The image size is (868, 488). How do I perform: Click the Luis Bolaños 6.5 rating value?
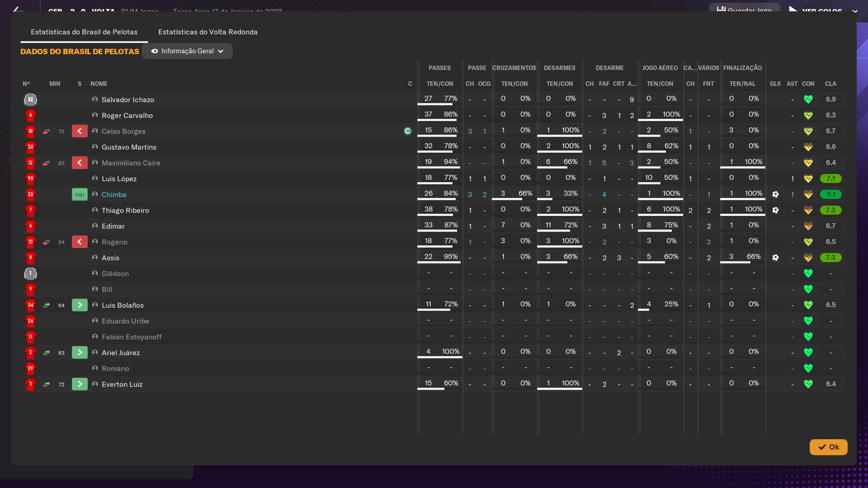pos(830,305)
